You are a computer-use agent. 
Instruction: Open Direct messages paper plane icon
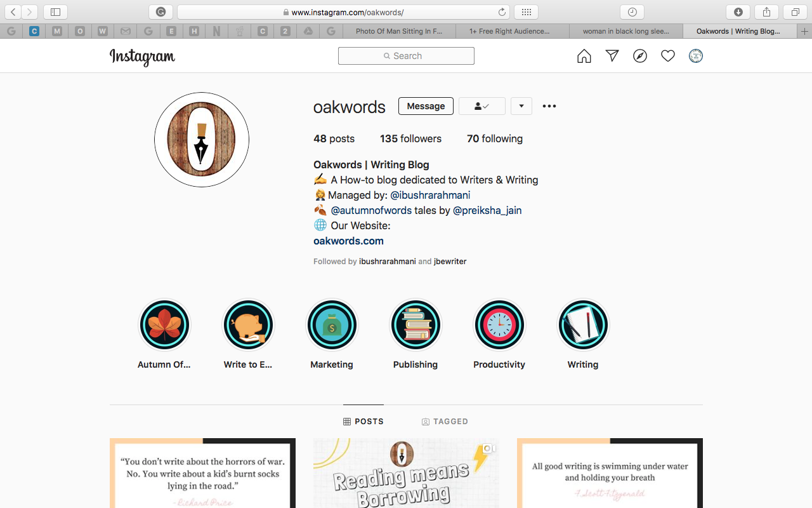pyautogui.click(x=612, y=56)
